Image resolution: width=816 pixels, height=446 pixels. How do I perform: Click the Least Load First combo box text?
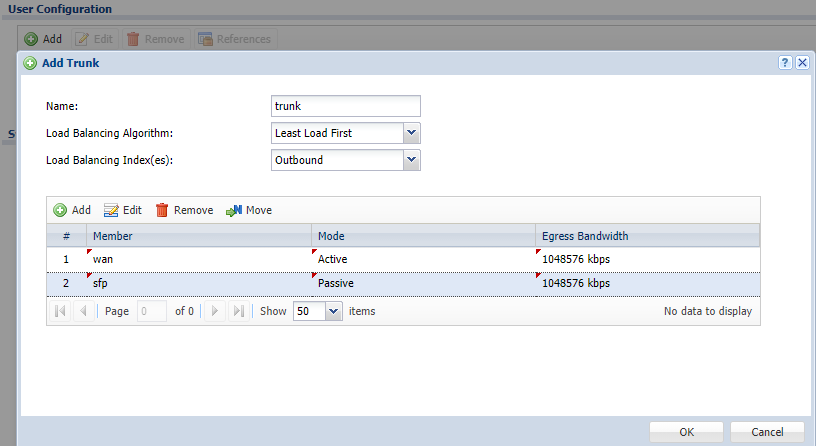pyautogui.click(x=337, y=133)
